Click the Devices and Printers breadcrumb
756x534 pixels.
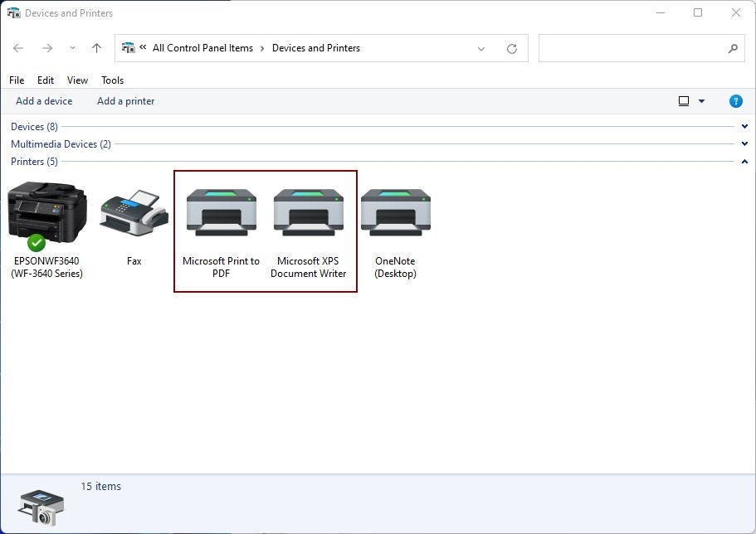pyautogui.click(x=316, y=48)
